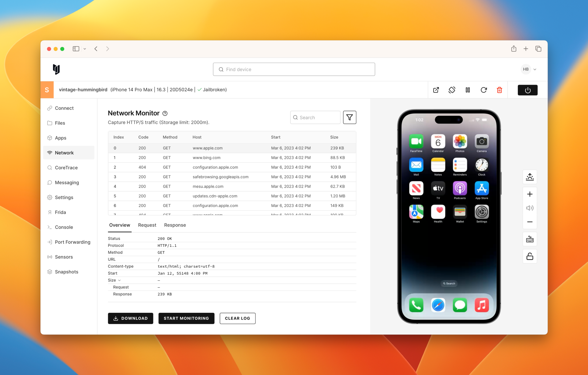The image size is (588, 375).
Task: Click the rotate device icon
Action: [x=452, y=90]
